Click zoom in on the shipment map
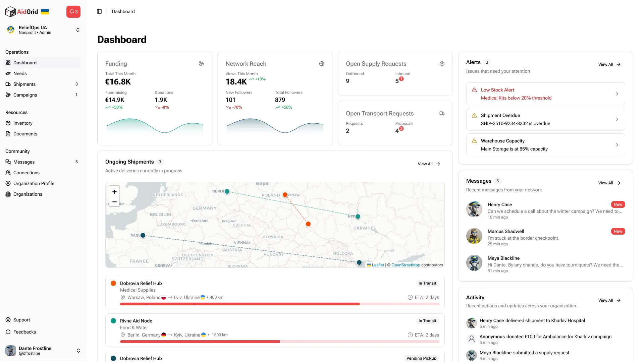This screenshot has width=644, height=362. click(114, 192)
